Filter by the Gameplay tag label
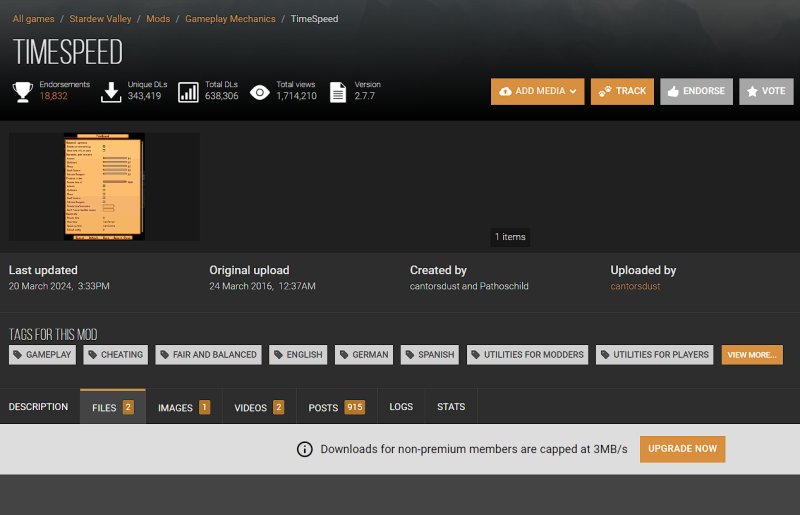Screen dimensions: 800x515 (48, 355)
